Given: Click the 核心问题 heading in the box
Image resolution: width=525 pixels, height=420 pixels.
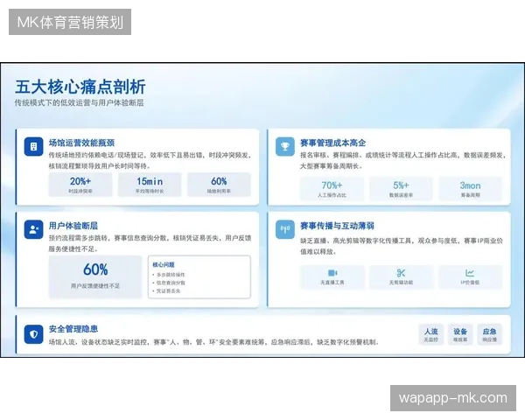Looking at the screenshot, I should point(164,264).
